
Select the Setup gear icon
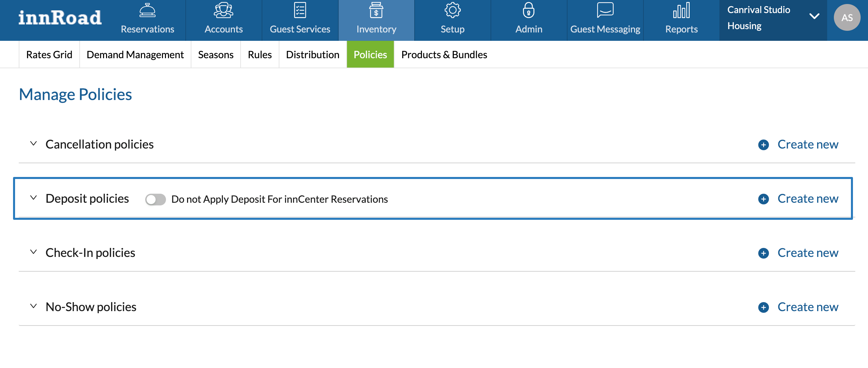(x=452, y=10)
